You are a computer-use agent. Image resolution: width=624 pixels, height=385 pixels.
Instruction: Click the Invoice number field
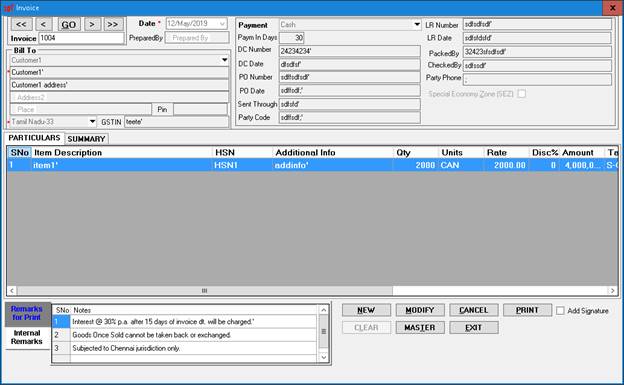pyautogui.click(x=82, y=38)
